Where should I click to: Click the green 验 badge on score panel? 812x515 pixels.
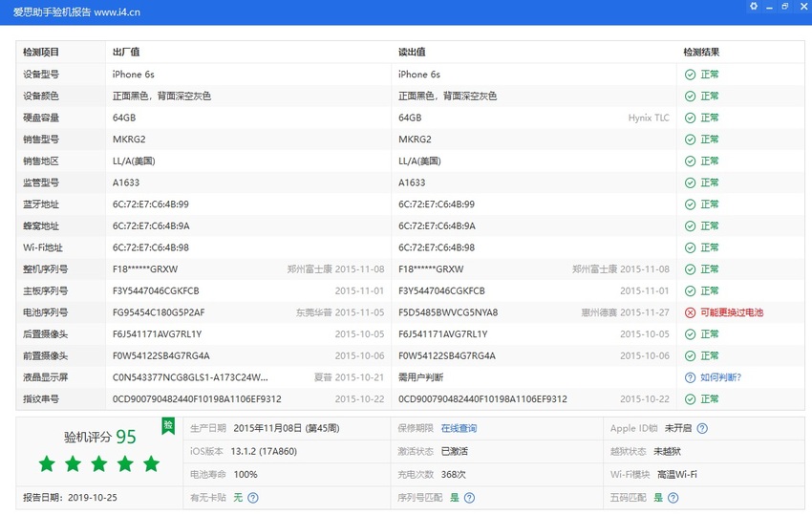168,426
